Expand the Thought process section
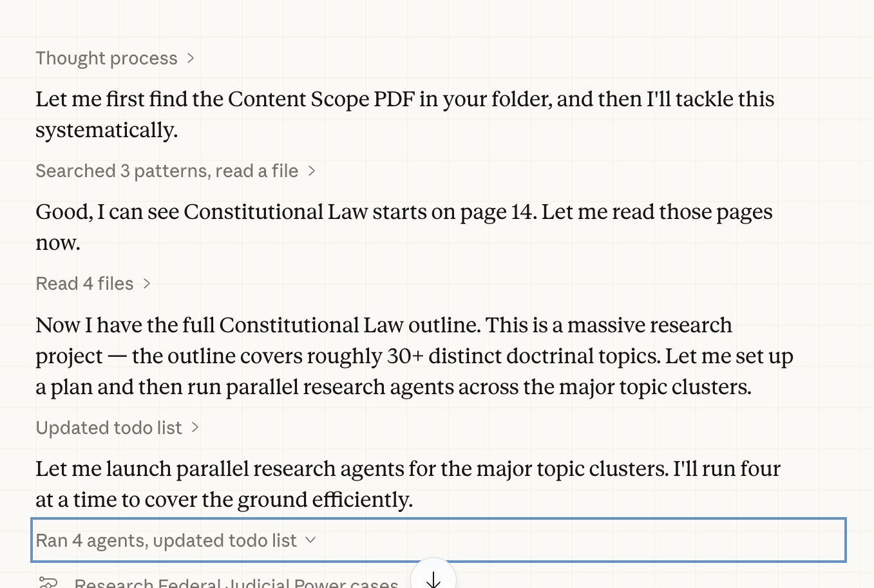 pyautogui.click(x=107, y=59)
